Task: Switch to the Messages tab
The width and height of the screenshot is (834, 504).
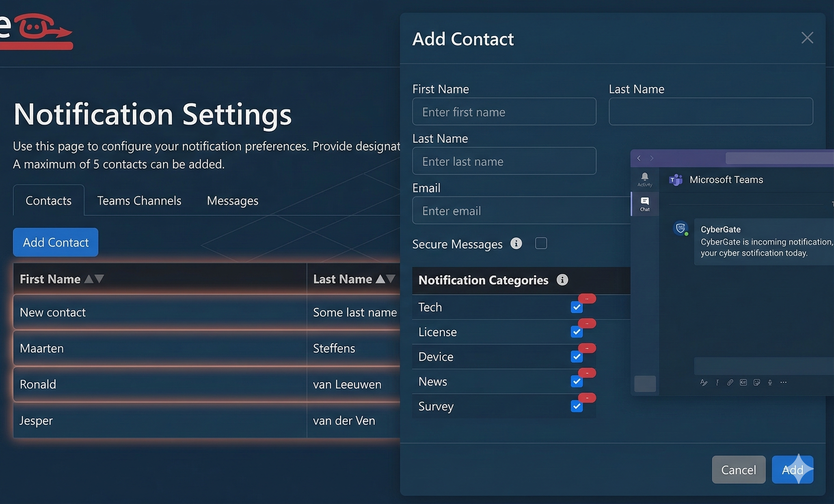Action: tap(233, 201)
